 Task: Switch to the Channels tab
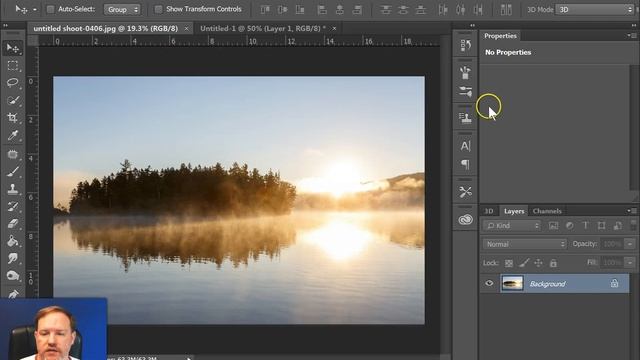point(547,211)
